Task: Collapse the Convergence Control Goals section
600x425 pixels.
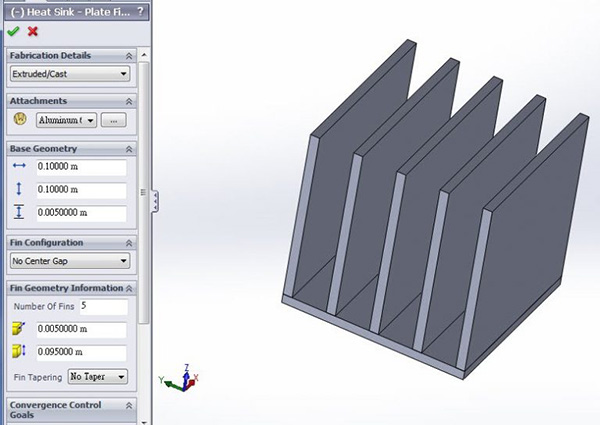Action: click(x=129, y=405)
